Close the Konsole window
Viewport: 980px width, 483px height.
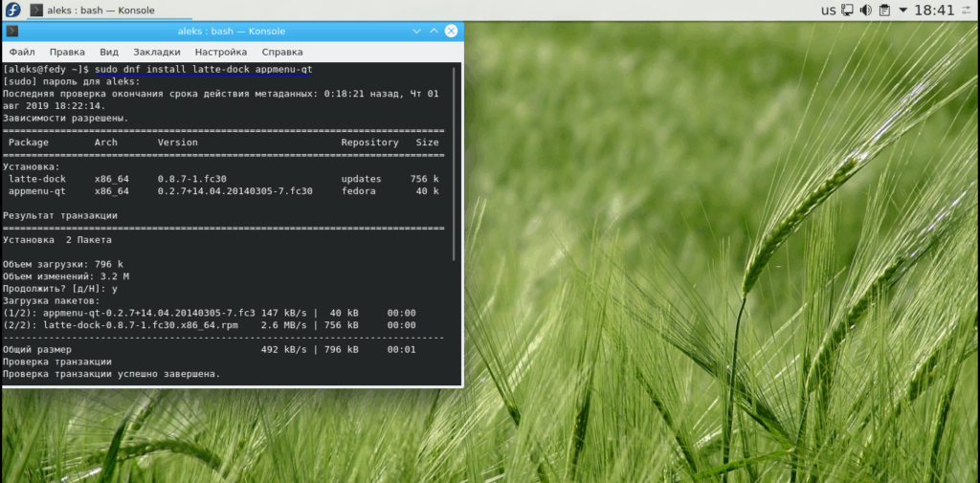452,32
